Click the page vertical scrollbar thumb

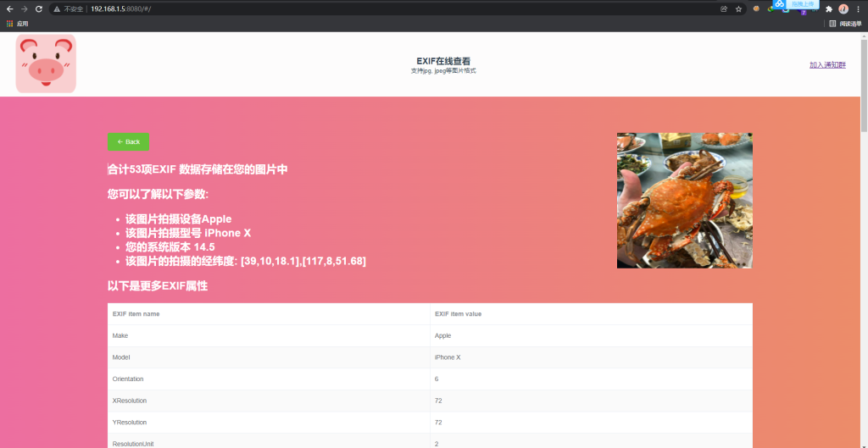(x=864, y=86)
